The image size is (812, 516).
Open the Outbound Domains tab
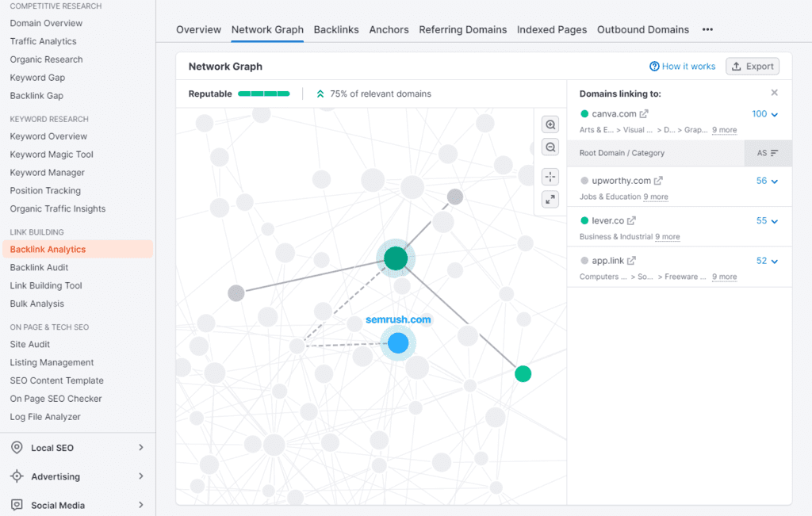click(642, 29)
